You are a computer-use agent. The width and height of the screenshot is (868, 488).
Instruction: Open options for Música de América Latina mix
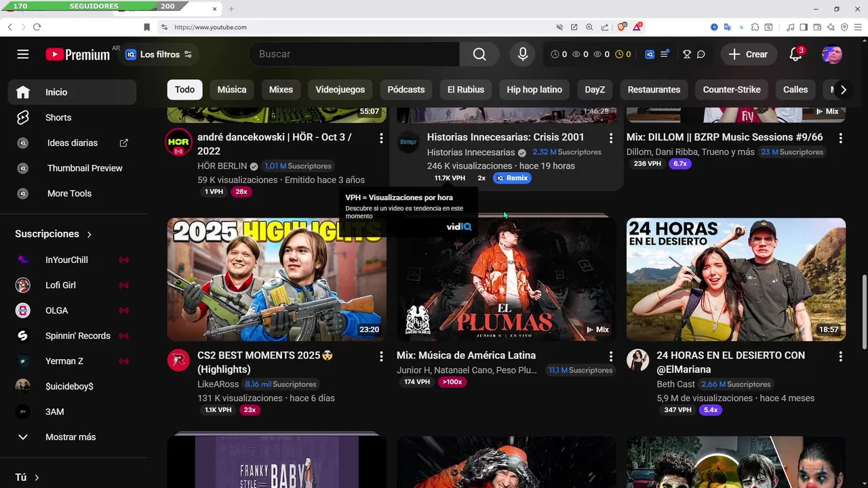tap(610, 357)
